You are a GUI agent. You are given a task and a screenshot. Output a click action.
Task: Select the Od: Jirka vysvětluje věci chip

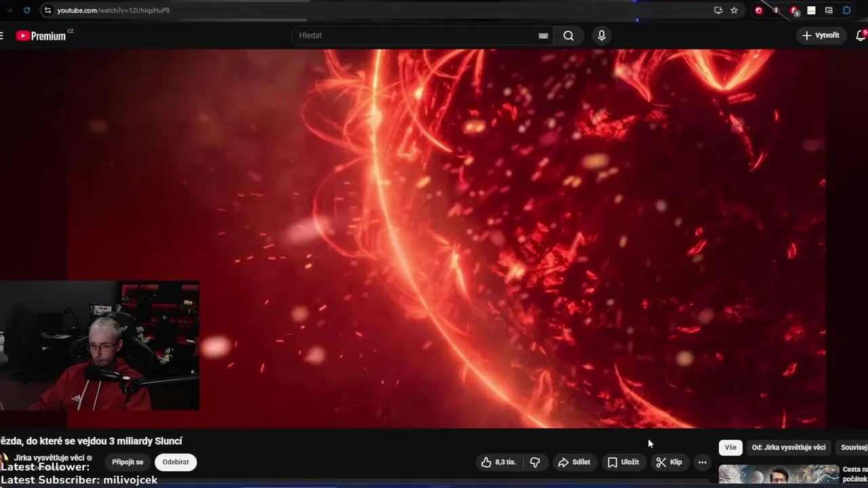789,447
